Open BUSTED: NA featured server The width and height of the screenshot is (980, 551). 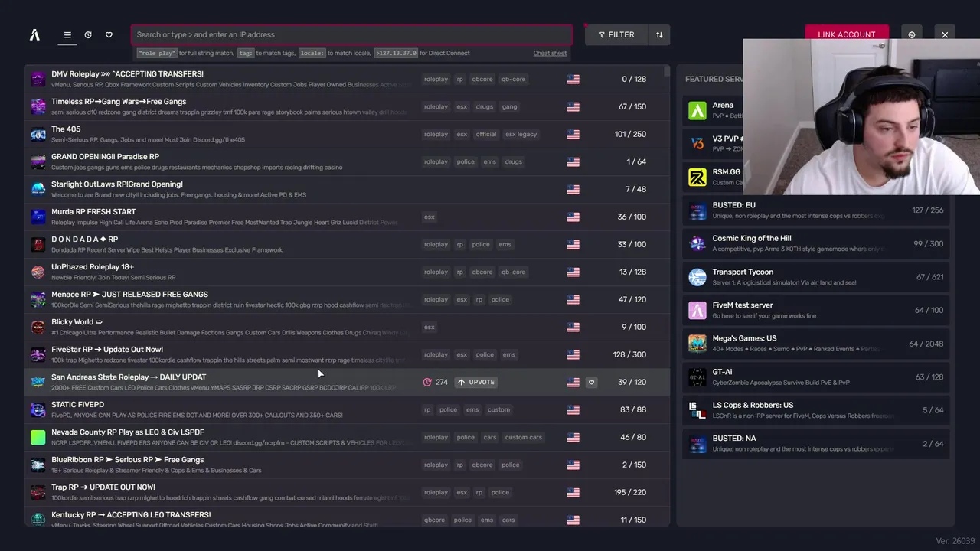pyautogui.click(x=816, y=444)
